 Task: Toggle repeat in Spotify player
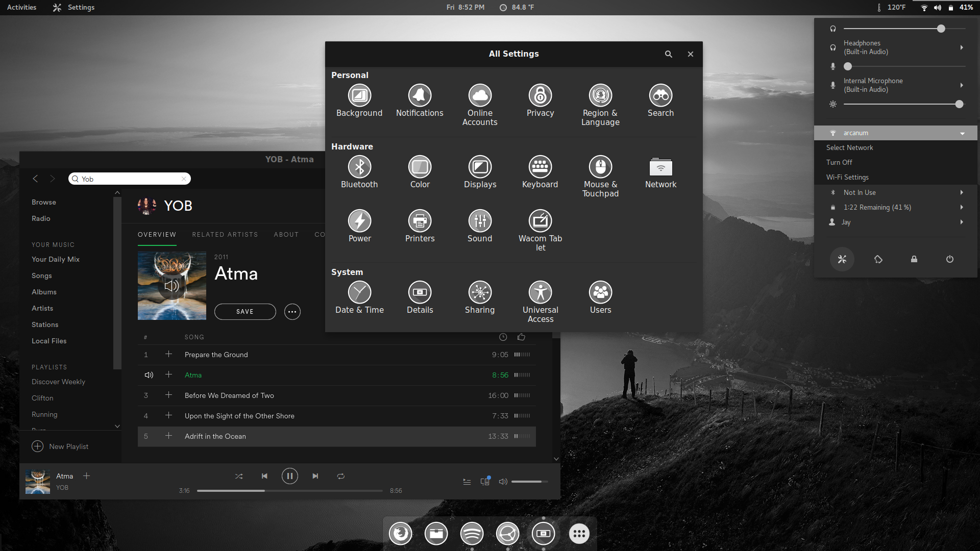[x=340, y=476]
